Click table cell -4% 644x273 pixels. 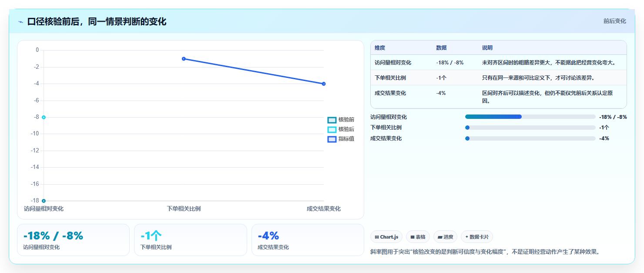441,93
